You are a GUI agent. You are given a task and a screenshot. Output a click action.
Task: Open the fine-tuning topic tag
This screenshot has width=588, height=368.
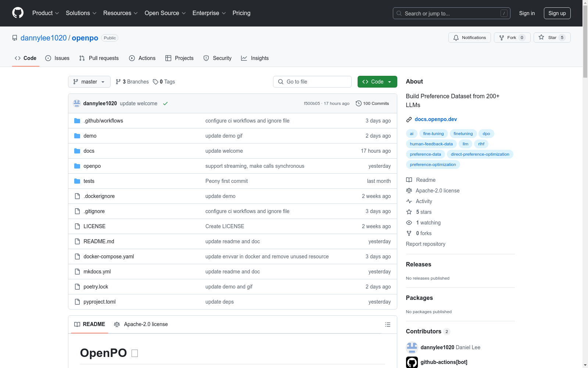point(433,134)
